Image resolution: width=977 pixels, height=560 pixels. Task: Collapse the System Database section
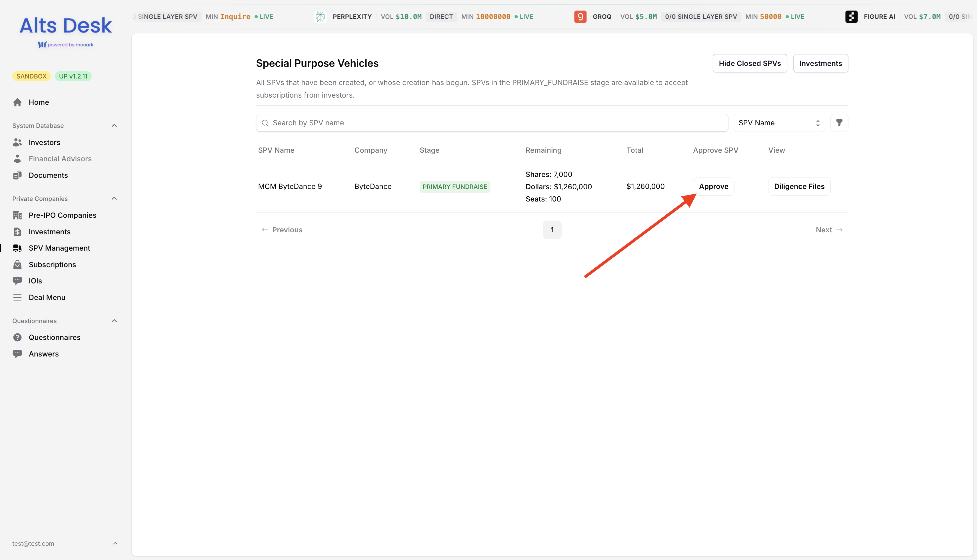(114, 126)
